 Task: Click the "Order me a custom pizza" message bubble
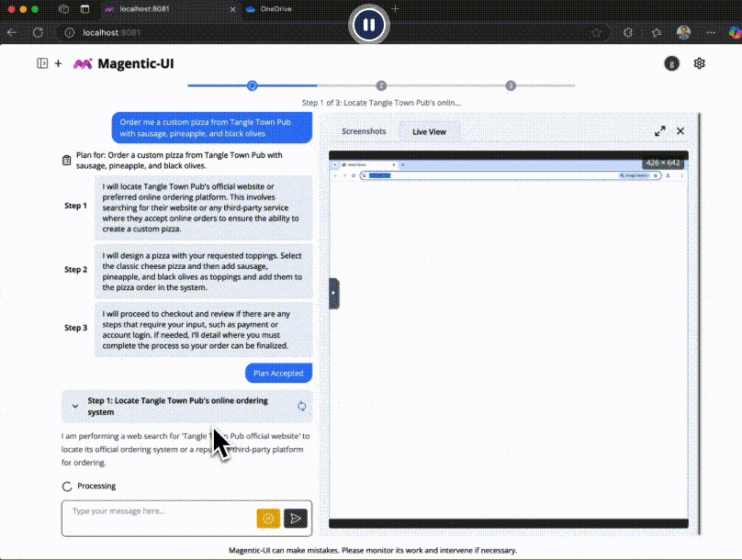212,128
